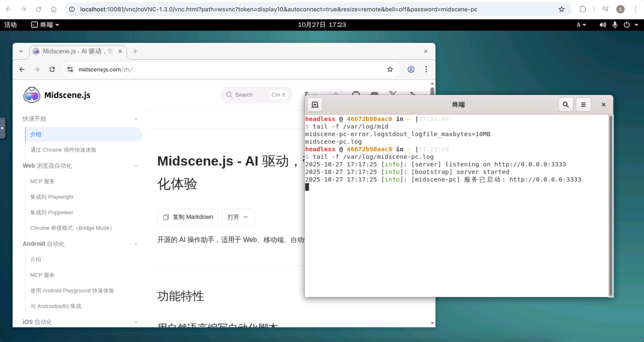Screen dimensions: 644x342
Task: Open terminal search magnifier button
Action: (566, 104)
